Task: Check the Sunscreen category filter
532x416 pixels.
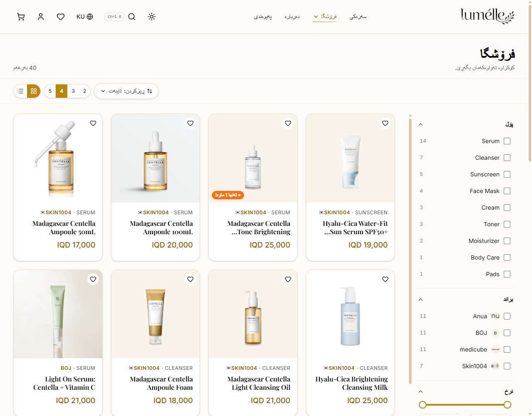Action: [507, 174]
